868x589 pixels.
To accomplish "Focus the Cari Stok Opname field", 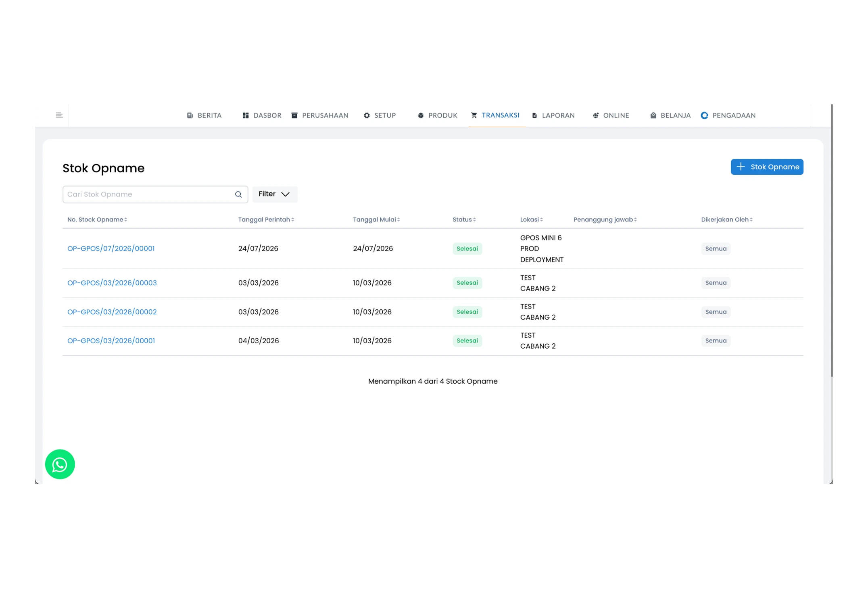I will point(155,194).
